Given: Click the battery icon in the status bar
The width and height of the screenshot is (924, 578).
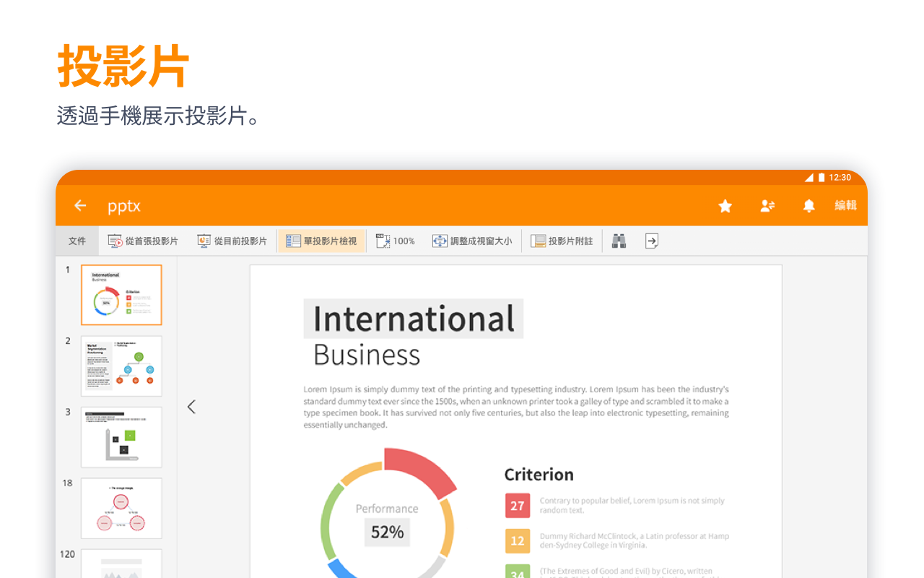Looking at the screenshot, I should 821,177.
